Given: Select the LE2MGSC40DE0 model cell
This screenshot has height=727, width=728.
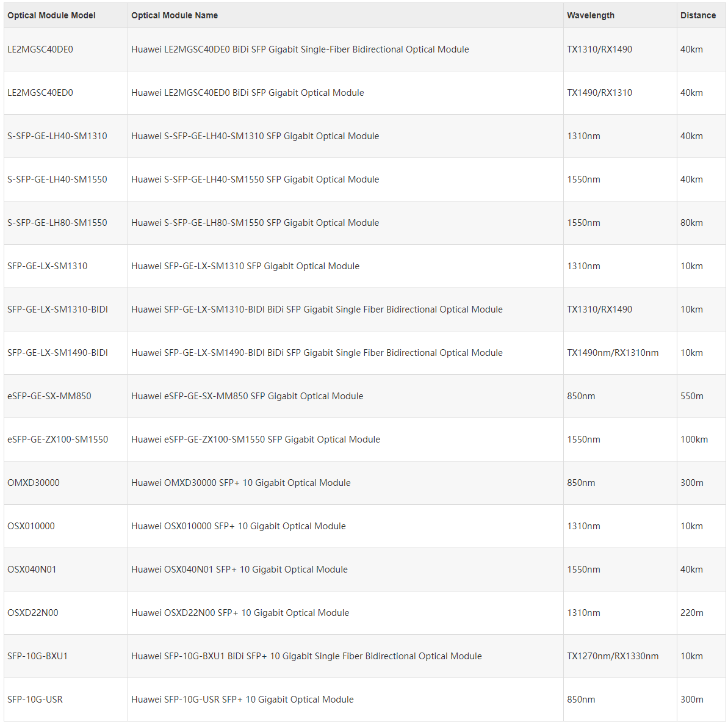Looking at the screenshot, I should (65, 49).
